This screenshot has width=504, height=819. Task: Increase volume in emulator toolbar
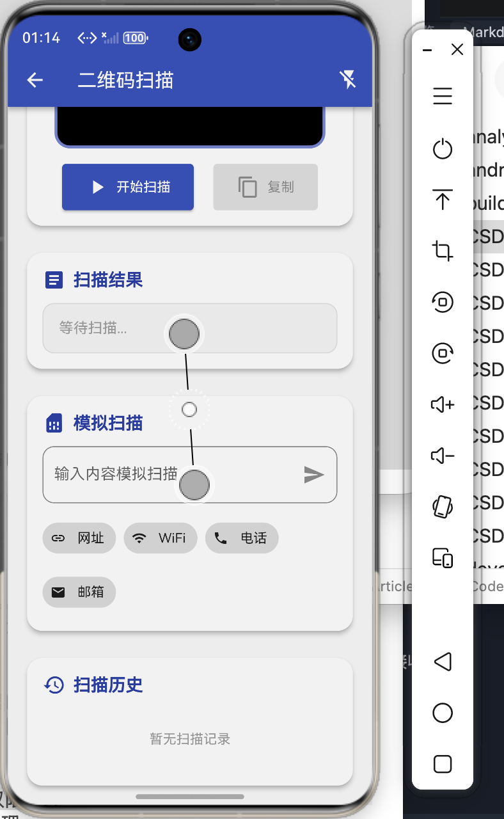[443, 404]
